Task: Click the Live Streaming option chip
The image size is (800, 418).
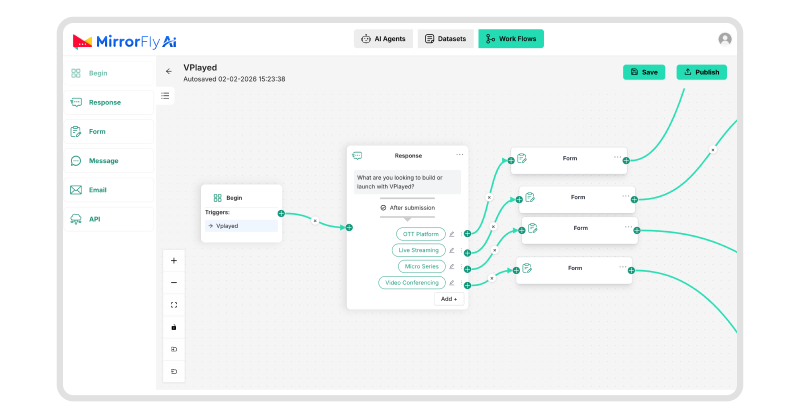Action: point(418,251)
